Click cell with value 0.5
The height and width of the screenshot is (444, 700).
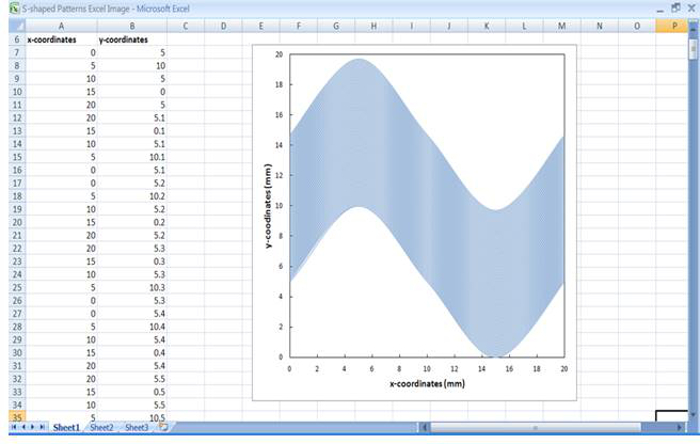(132, 392)
